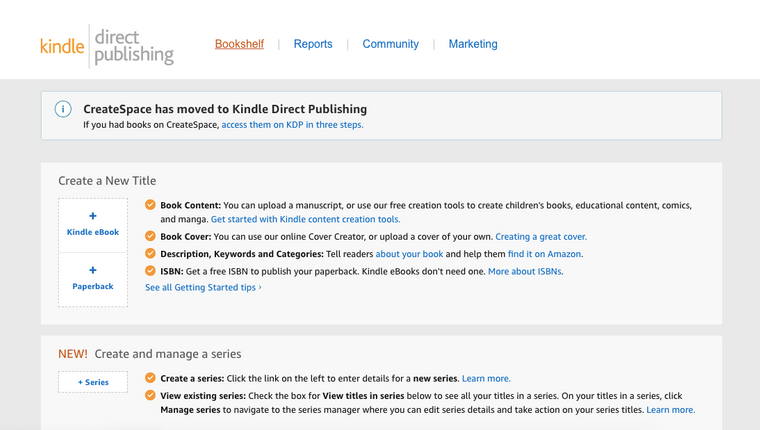
Task: Switch to the Reports tab
Action: (x=313, y=44)
